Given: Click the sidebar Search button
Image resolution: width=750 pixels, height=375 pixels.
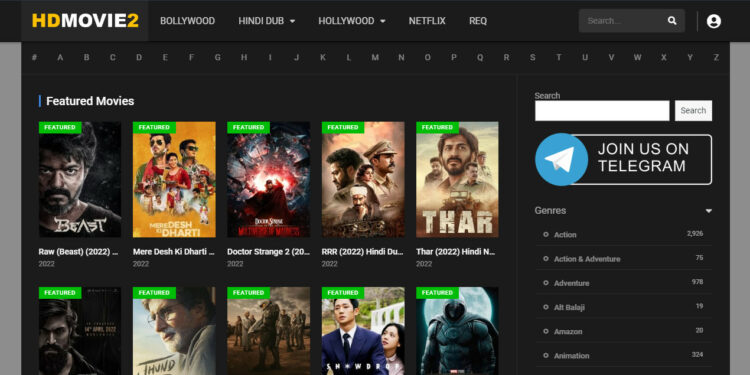Looking at the screenshot, I should point(693,110).
